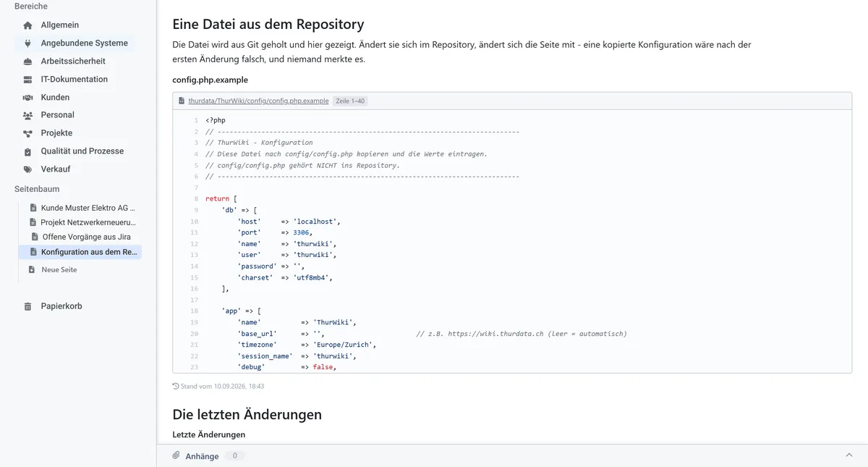Click the heading Die letzten Änderungen
The height and width of the screenshot is (467, 868).
pos(247,415)
